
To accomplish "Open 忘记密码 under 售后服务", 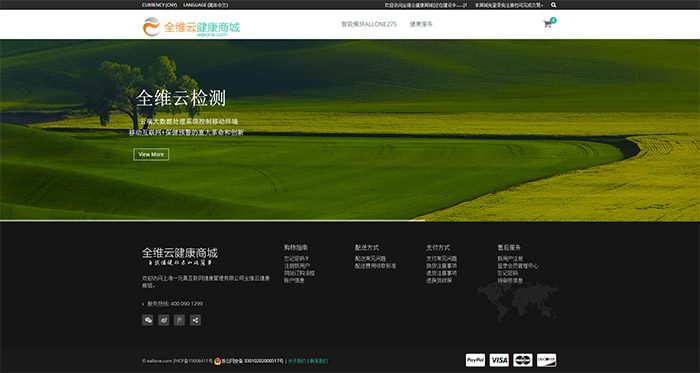I will (x=508, y=273).
